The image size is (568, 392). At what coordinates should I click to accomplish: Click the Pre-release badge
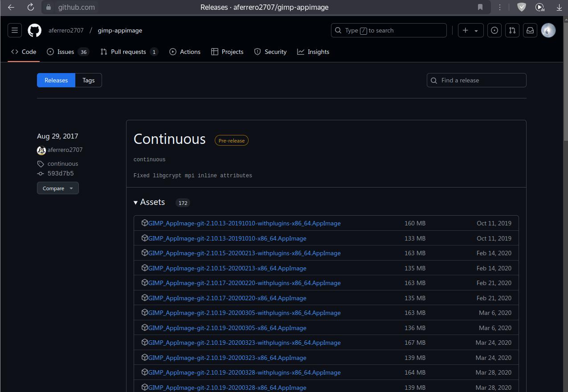click(x=232, y=140)
